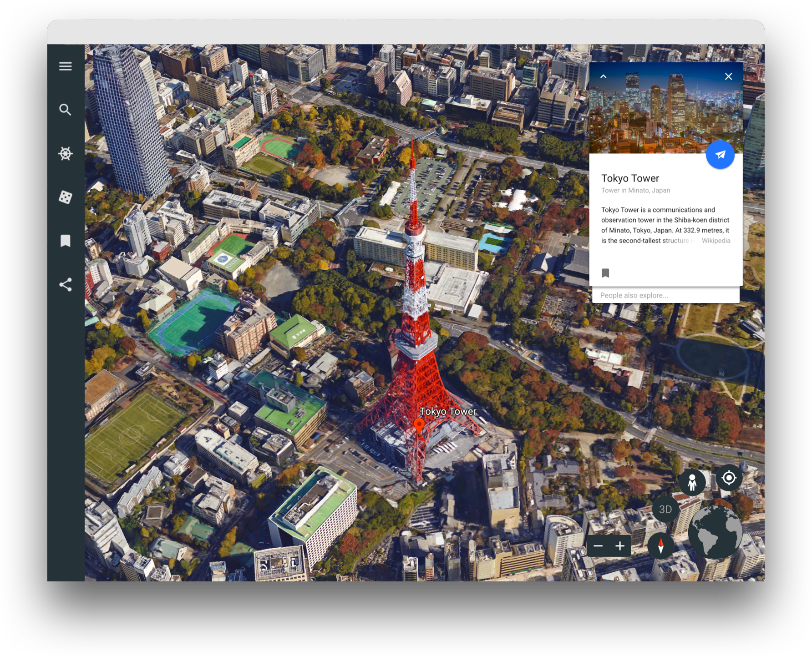Save Tokyo Tower with the card bookmark icon

pos(605,273)
